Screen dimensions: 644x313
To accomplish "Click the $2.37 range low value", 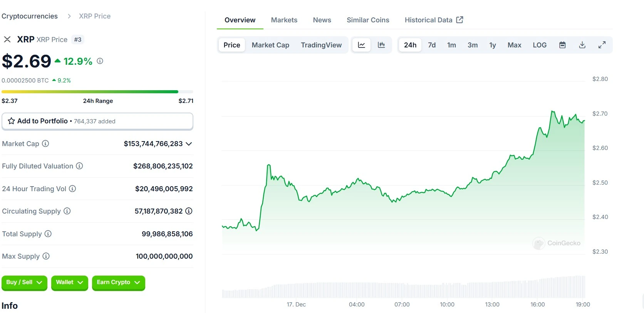I will 10,101.
